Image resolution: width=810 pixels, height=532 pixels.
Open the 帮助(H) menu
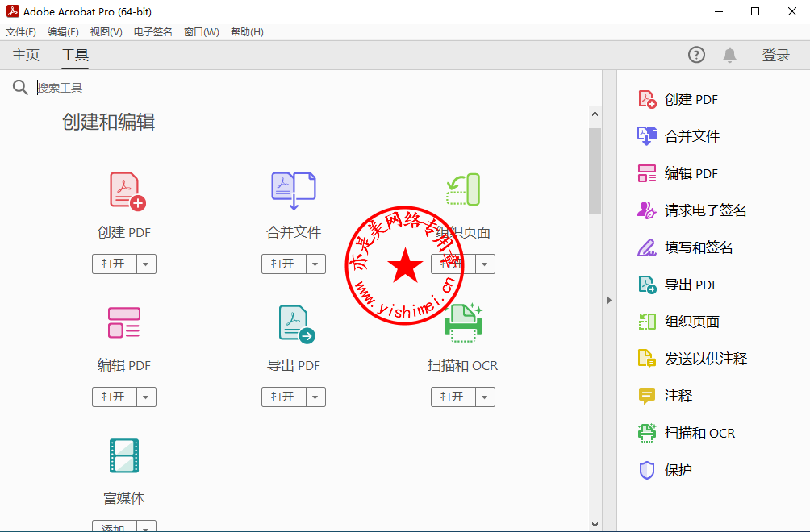point(247,32)
